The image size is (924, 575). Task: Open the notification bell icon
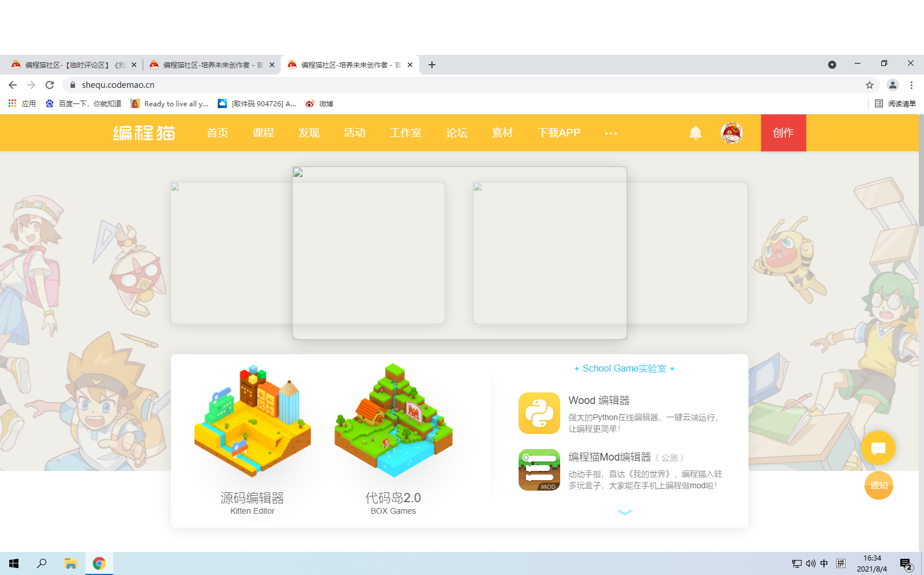point(695,133)
